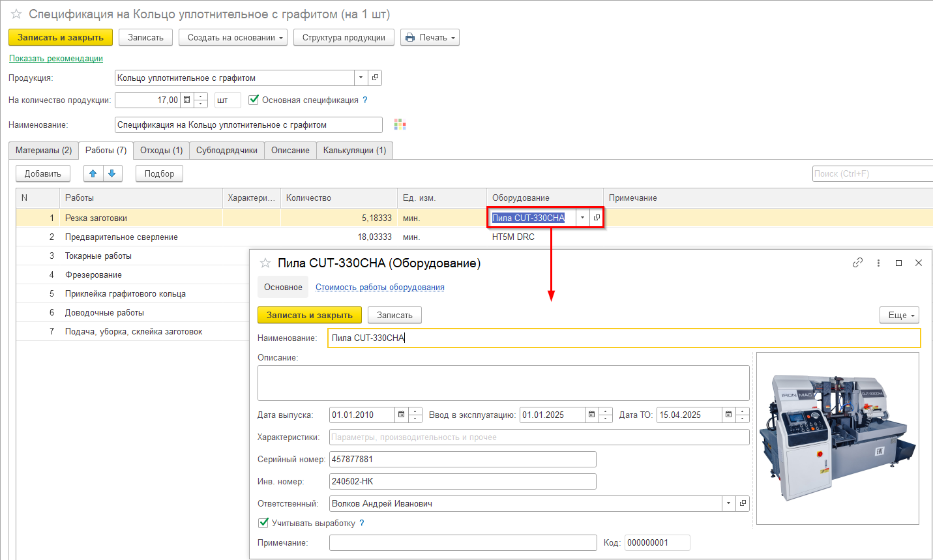This screenshot has height=560, width=933.
Task: Switch to the Материалы (2) tab
Action: pyautogui.click(x=44, y=151)
